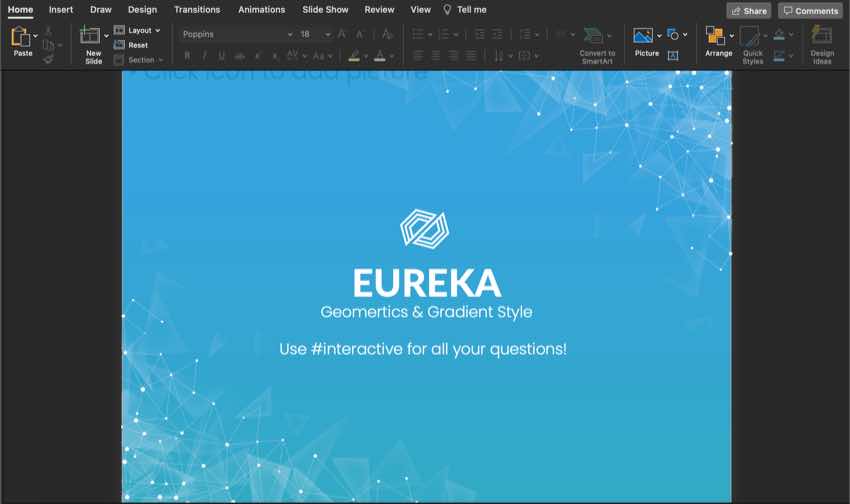Image resolution: width=850 pixels, height=504 pixels.
Task: Click the Cut scissors icon
Action: (48, 31)
